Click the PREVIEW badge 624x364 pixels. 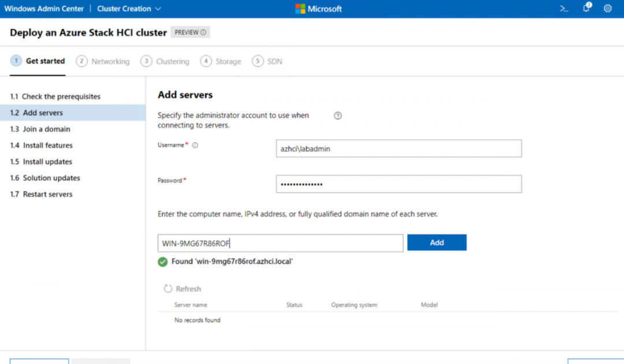(190, 32)
